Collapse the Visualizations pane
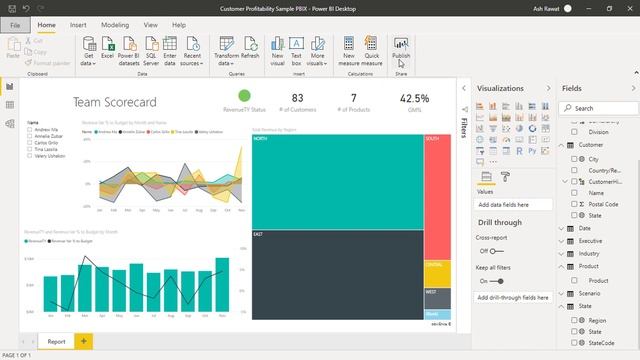This screenshot has width=640, height=360. [548, 88]
